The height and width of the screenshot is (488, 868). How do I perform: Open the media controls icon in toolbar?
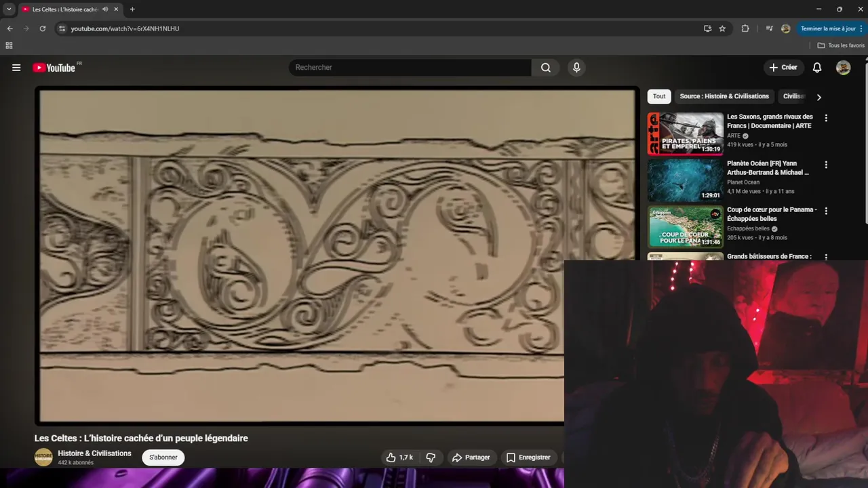[x=769, y=28]
